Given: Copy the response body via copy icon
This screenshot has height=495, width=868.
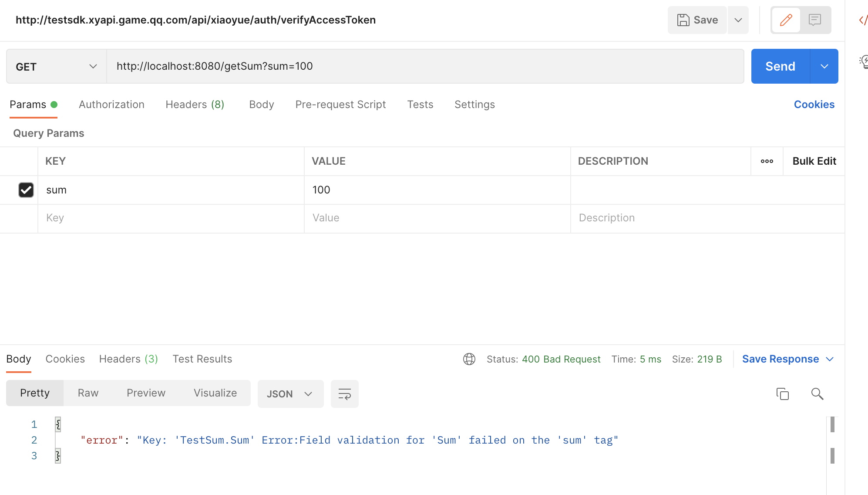Looking at the screenshot, I should click(x=782, y=394).
